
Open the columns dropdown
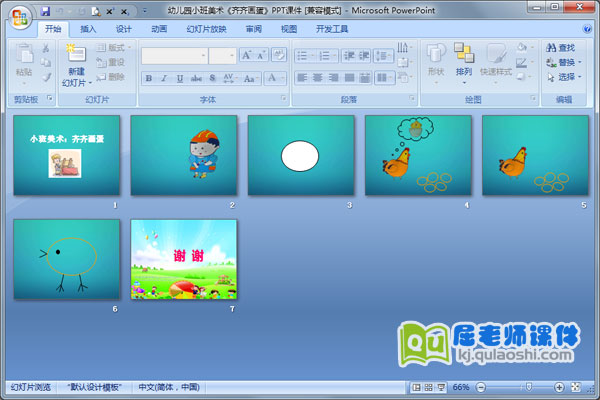[384, 78]
